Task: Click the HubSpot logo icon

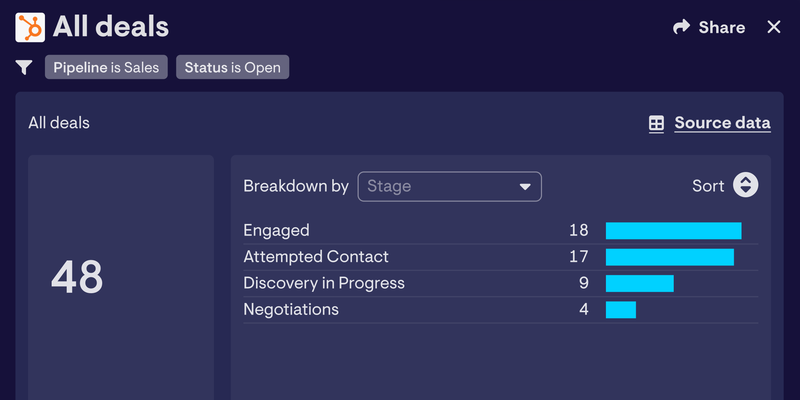Action: click(x=30, y=27)
